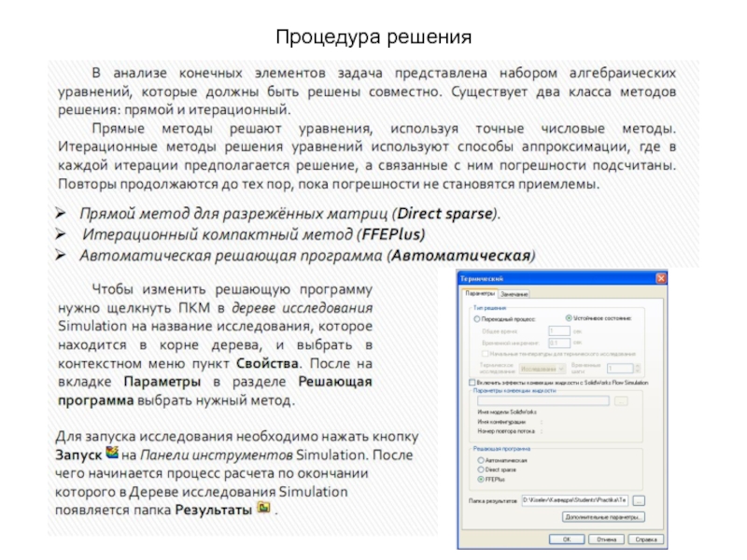Screen dimensions: 747x560
Task: Click the Термический dialog title bar
Action: [x=562, y=278]
